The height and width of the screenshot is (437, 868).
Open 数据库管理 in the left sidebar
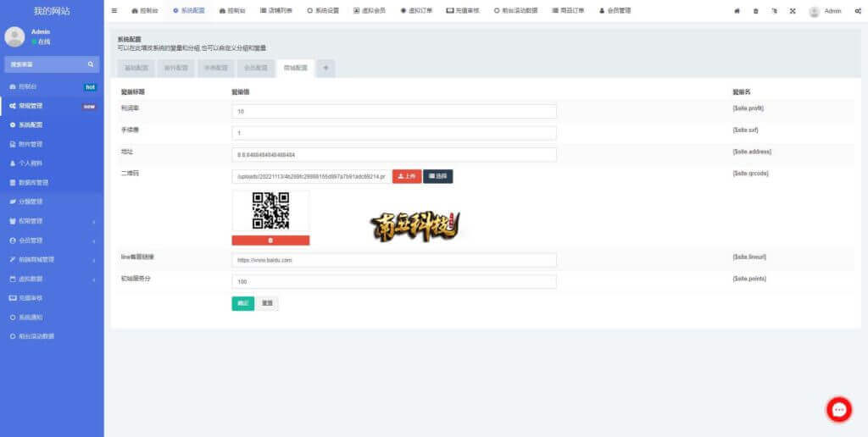point(52,183)
